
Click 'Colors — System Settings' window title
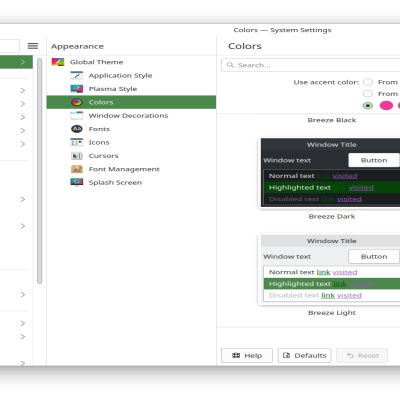coord(282,30)
